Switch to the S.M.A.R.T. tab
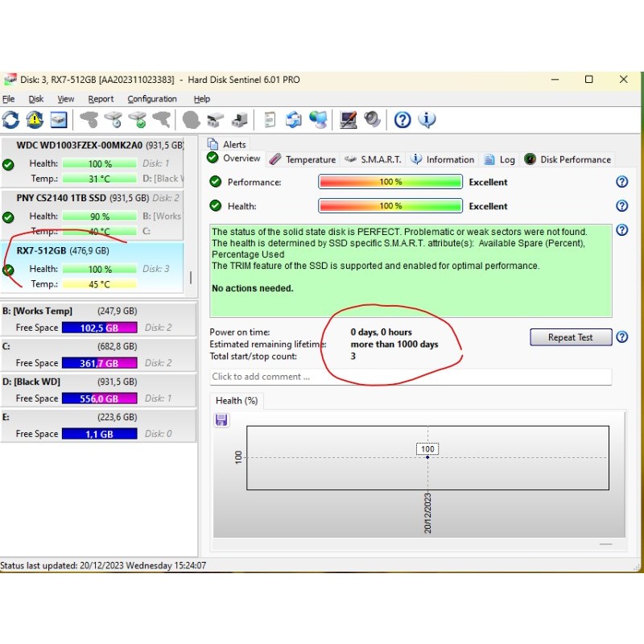This screenshot has height=644, width=644. tap(374, 159)
